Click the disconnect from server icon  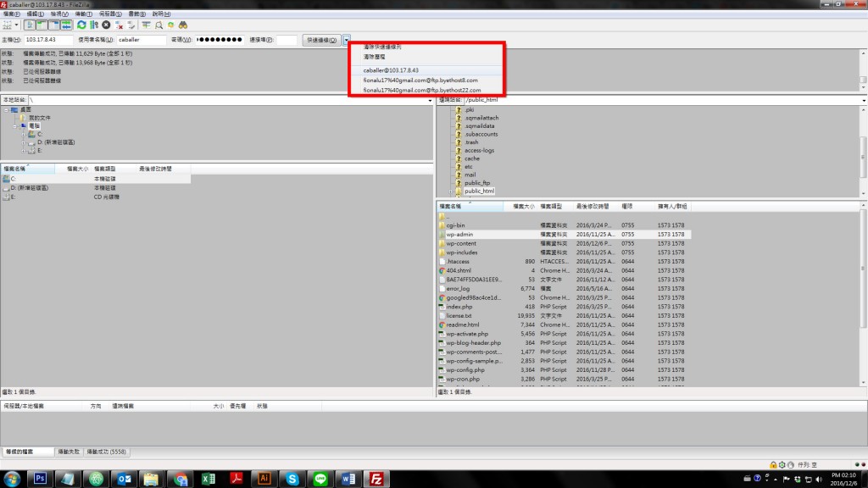[x=119, y=25]
